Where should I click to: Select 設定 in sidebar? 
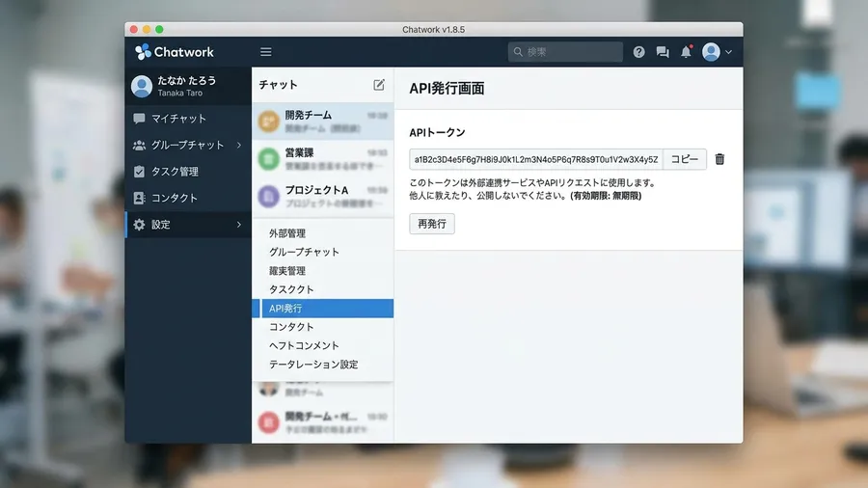point(188,225)
